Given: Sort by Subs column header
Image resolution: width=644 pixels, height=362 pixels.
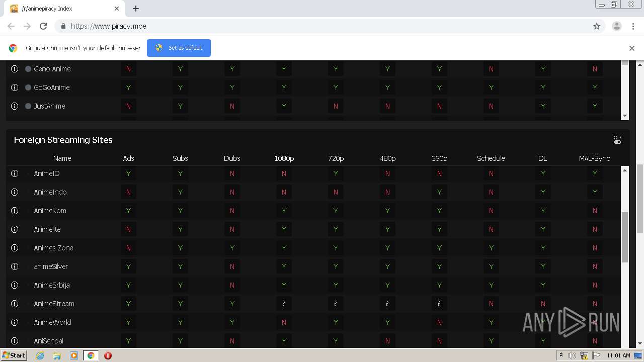Looking at the screenshot, I should tap(180, 158).
